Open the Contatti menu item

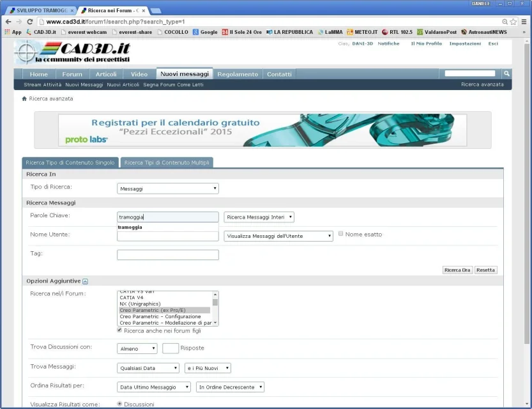point(279,74)
